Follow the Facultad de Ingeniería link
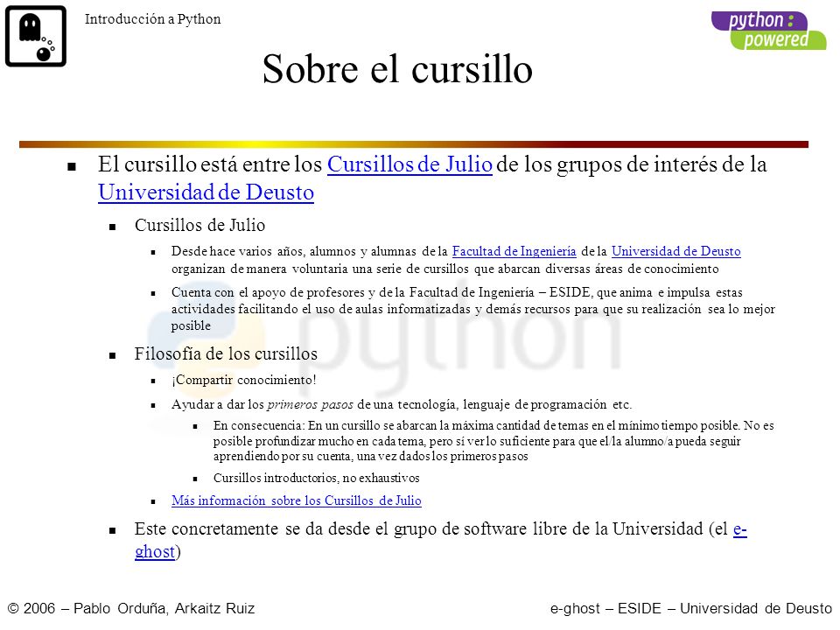Image resolution: width=840 pixels, height=630 pixels. pos(514,251)
